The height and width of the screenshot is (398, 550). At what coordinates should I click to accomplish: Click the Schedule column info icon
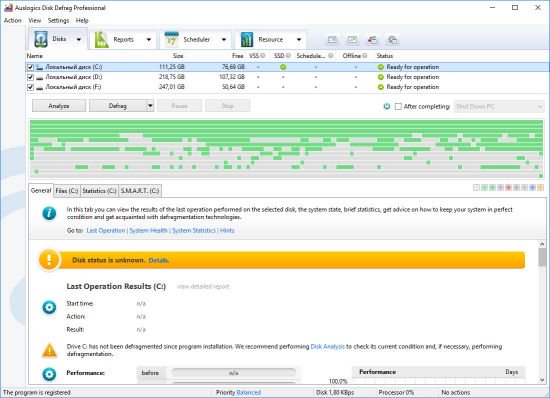click(330, 56)
